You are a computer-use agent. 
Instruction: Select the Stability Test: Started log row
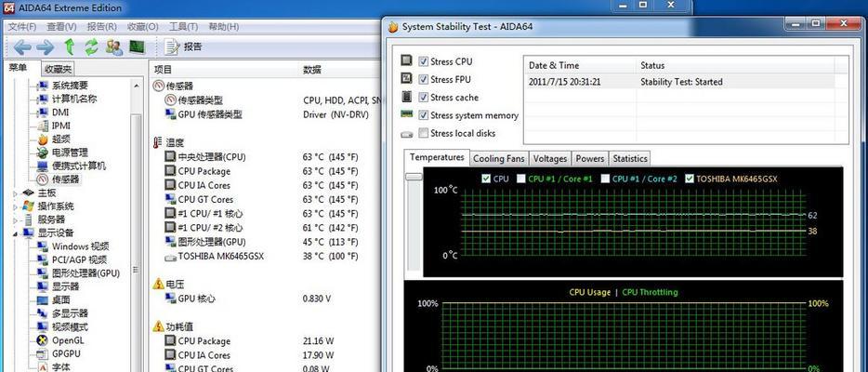tap(679, 82)
